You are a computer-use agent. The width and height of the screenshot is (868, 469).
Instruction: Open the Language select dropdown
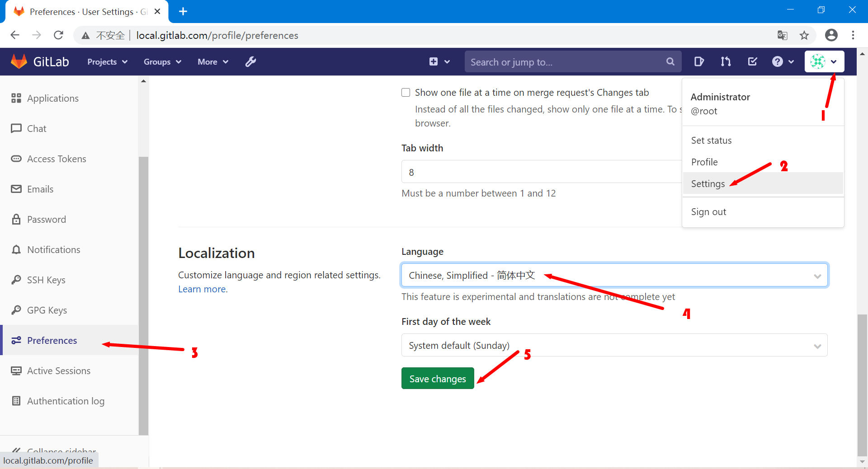pyautogui.click(x=614, y=275)
